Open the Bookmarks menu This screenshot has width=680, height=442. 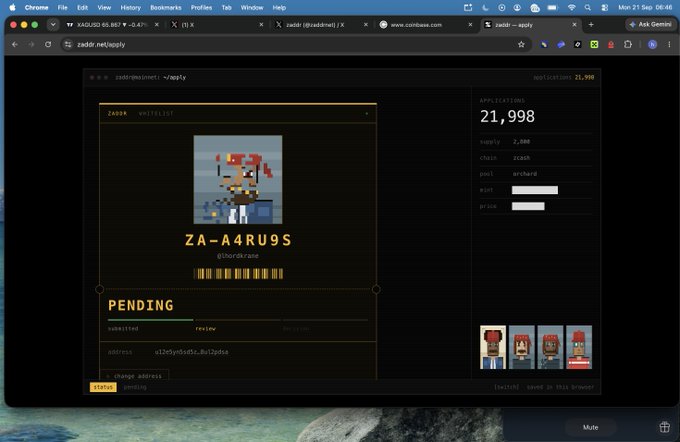point(166,7)
